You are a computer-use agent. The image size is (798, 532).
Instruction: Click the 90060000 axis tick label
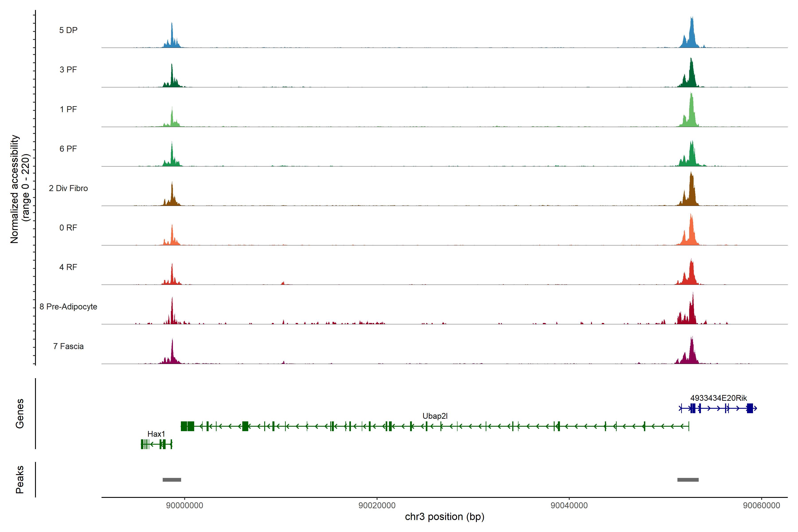(761, 506)
